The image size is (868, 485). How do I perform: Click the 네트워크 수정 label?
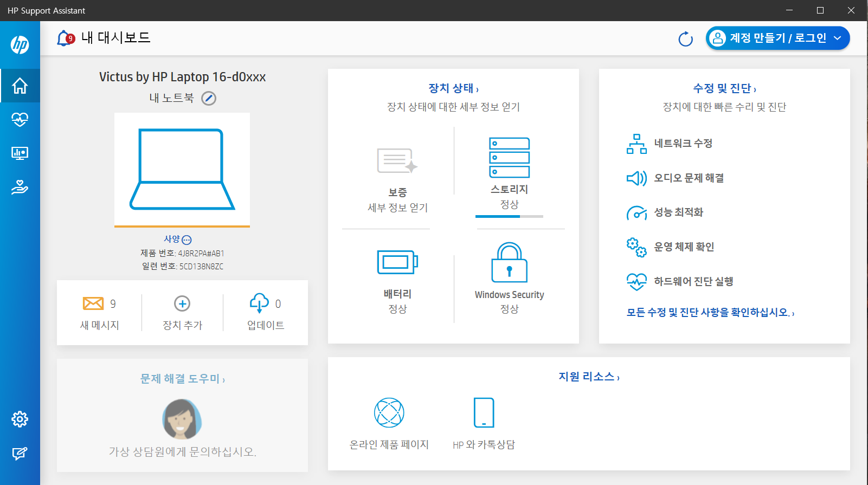683,144
